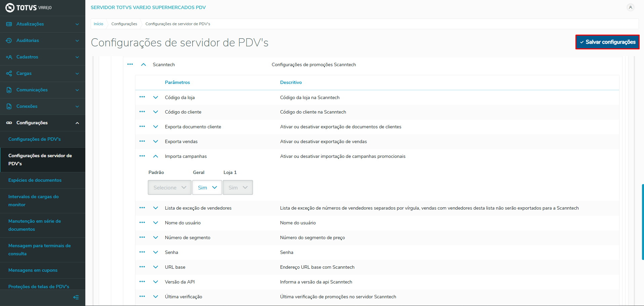Screen dimensions: 644x306
Task: Expand the Atualizações menu
Action: point(77,24)
